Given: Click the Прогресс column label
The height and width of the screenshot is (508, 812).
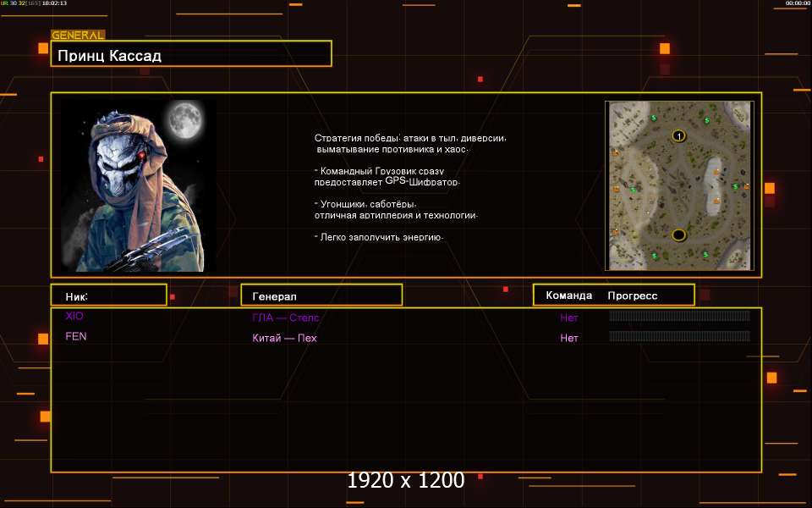Looking at the screenshot, I should 633,295.
